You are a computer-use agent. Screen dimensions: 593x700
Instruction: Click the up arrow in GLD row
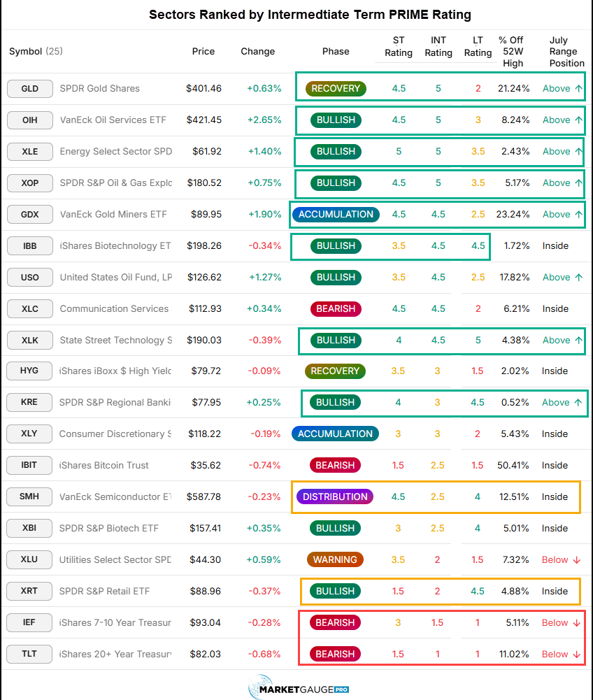[x=579, y=88]
